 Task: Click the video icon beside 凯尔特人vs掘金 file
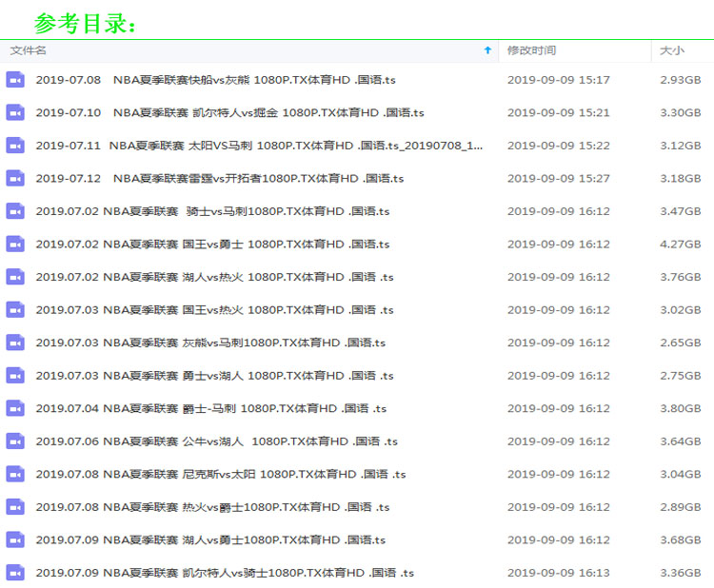15,112
